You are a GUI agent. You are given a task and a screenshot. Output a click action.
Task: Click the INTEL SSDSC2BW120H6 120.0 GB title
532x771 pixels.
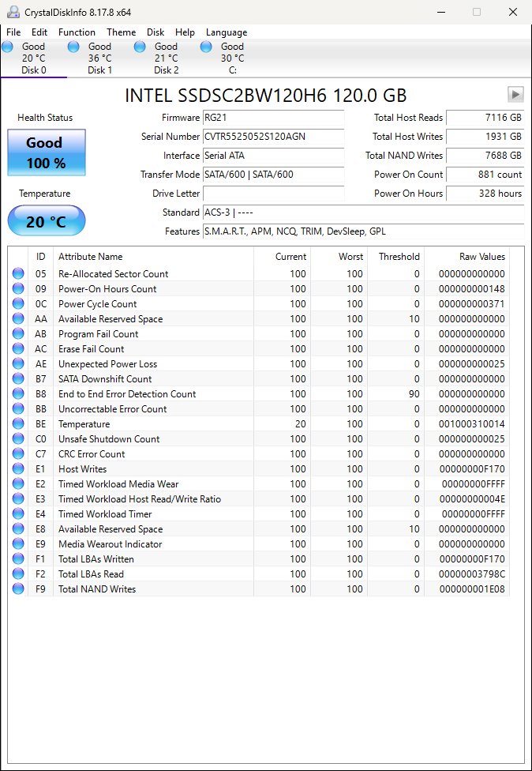(x=266, y=96)
